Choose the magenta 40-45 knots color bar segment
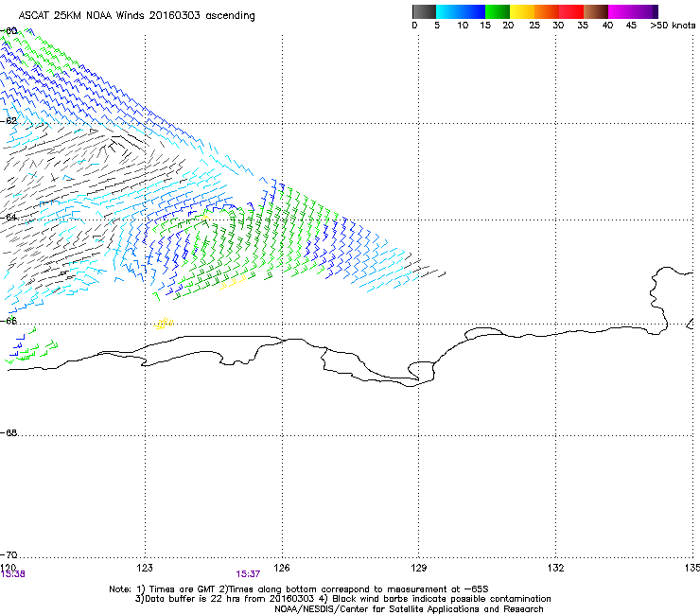700x615 pixels. 621,11
